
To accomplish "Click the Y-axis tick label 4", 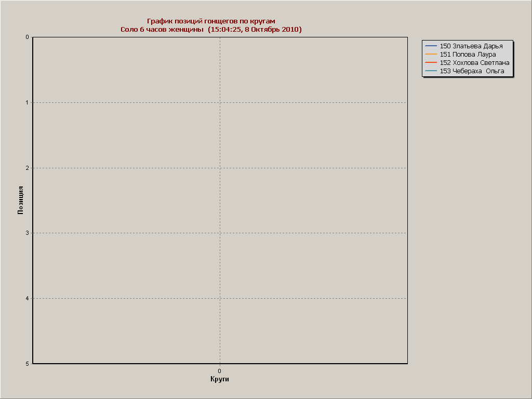I will 27,298.
